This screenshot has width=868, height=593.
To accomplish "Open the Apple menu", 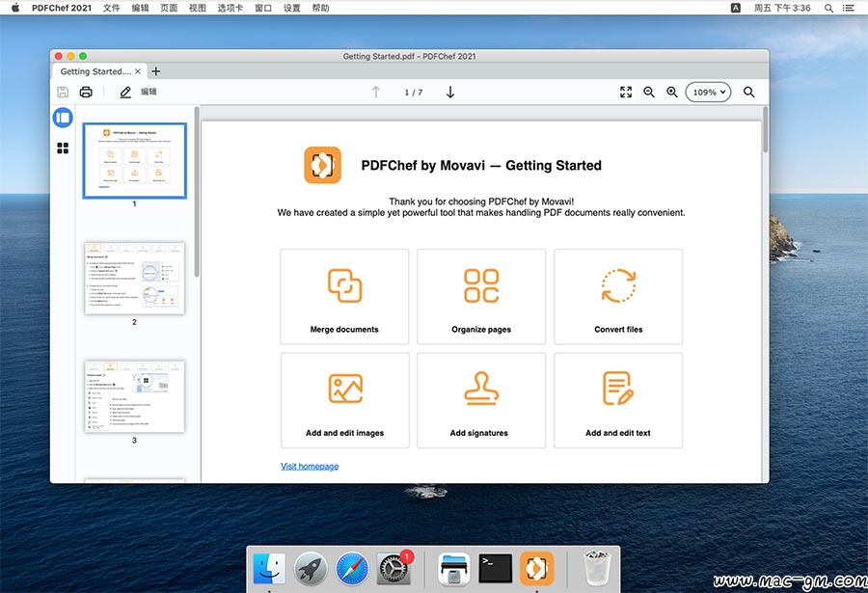I will (x=14, y=8).
